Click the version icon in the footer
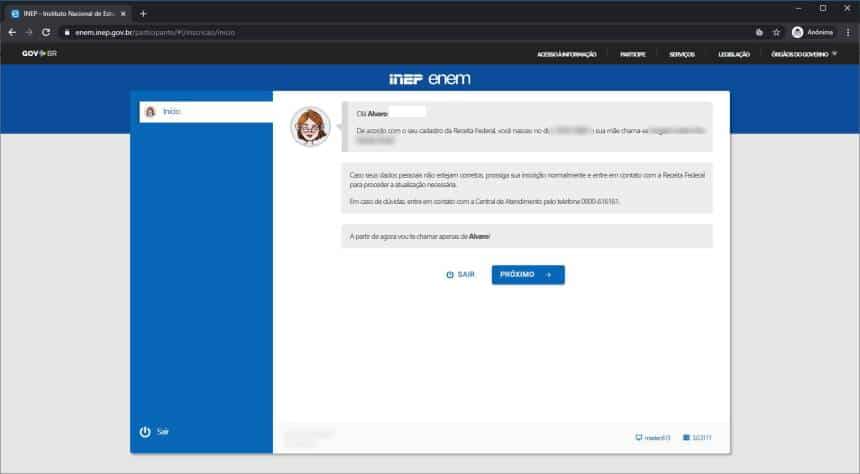The height and width of the screenshot is (474, 860). click(686, 437)
